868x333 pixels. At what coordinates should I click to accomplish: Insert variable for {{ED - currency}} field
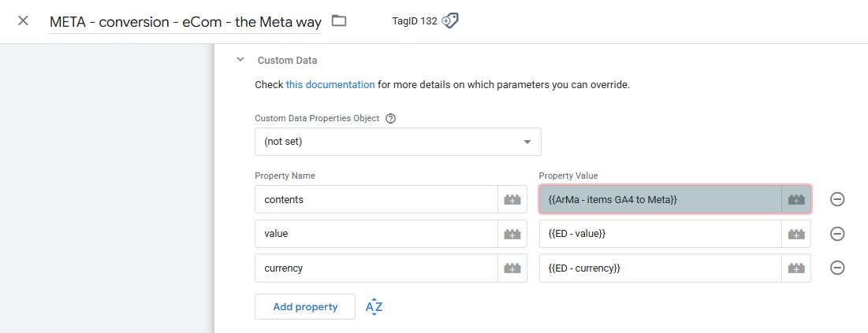[x=796, y=268]
